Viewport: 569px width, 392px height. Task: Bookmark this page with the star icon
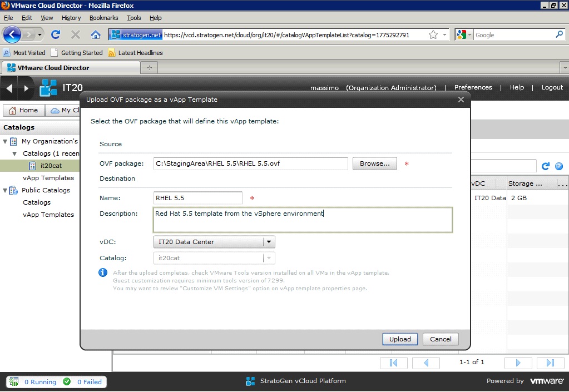coord(433,35)
